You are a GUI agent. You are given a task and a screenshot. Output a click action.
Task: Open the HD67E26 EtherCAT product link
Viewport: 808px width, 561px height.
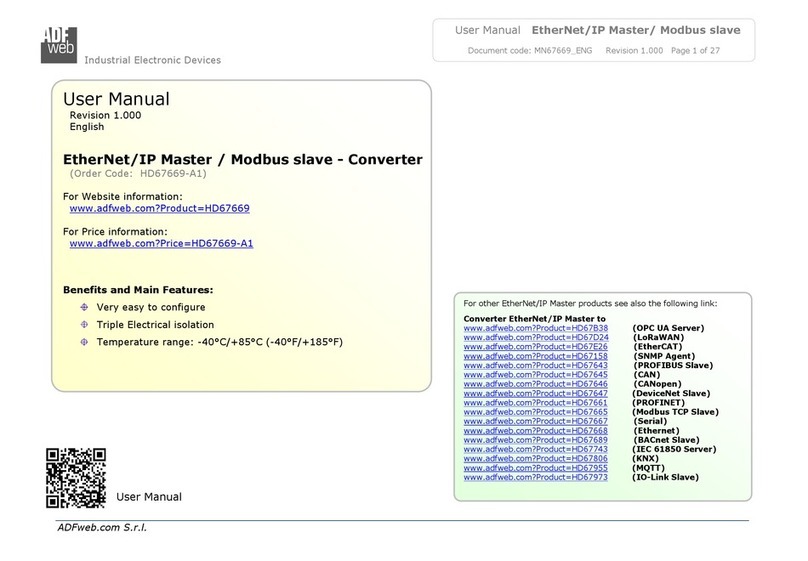tap(535, 347)
